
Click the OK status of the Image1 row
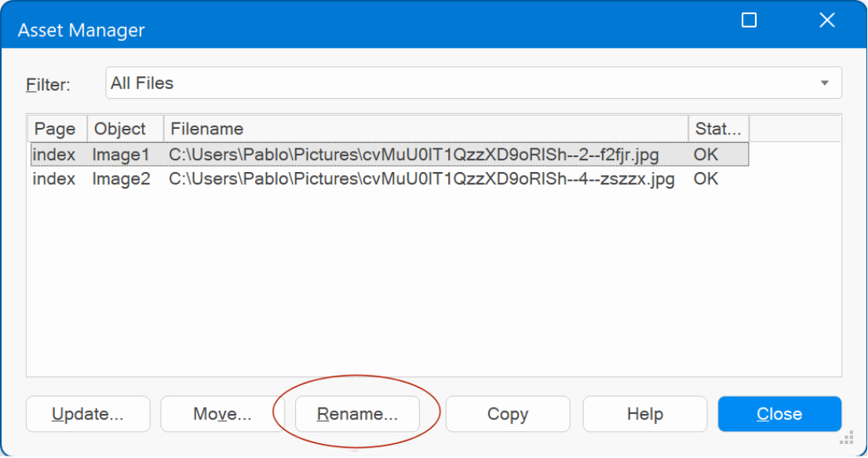click(706, 155)
